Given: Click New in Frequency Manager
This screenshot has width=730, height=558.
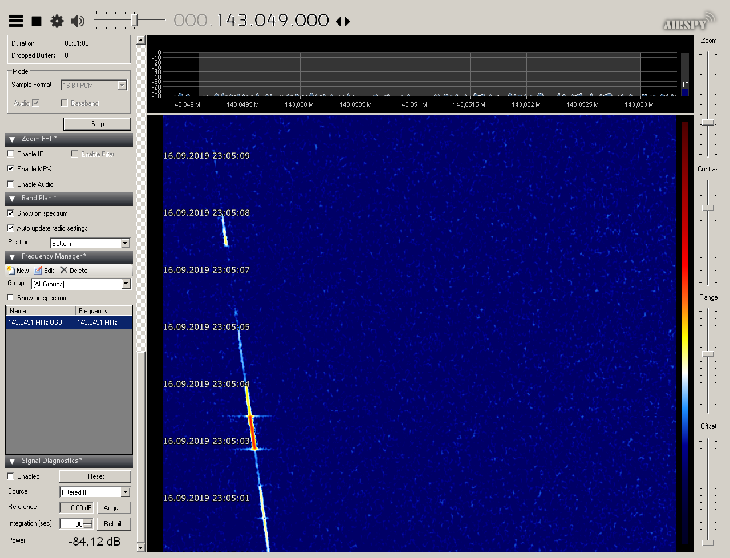Looking at the screenshot, I should pyautogui.click(x=18, y=270).
